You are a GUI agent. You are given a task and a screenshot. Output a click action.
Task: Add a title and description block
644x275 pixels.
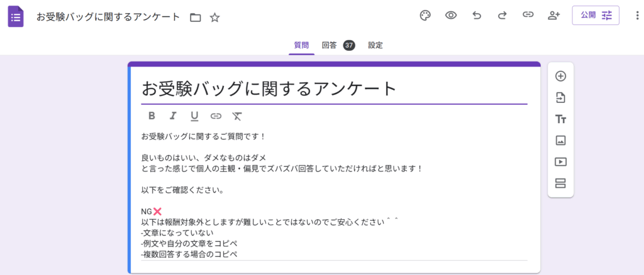tap(560, 119)
